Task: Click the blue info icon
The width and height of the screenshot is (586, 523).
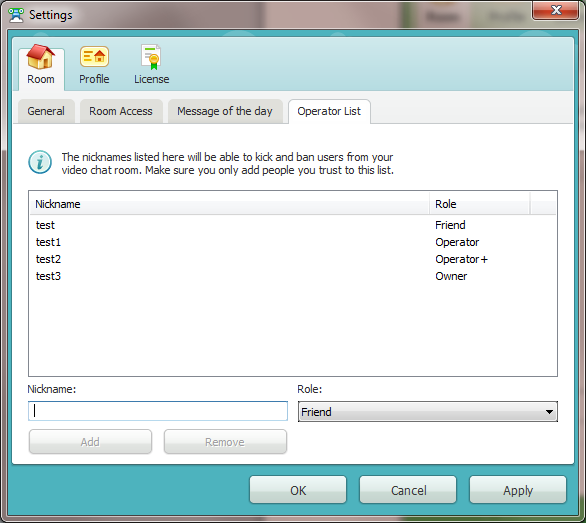Action: click(40, 163)
